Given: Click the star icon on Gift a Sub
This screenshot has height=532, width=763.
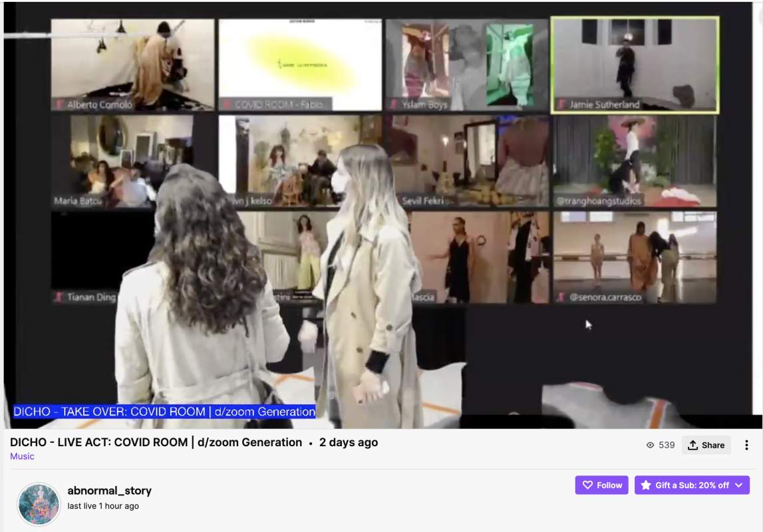Looking at the screenshot, I should point(645,485).
